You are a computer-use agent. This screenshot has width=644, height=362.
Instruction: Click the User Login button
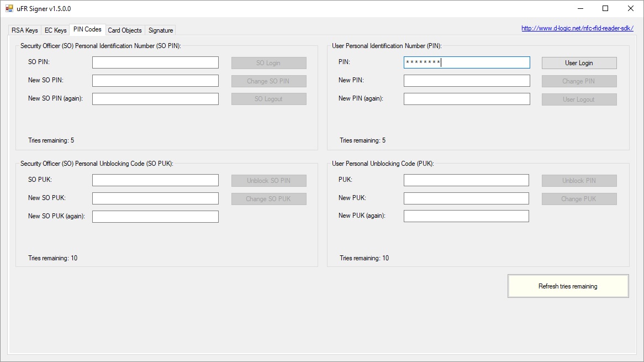click(x=579, y=63)
